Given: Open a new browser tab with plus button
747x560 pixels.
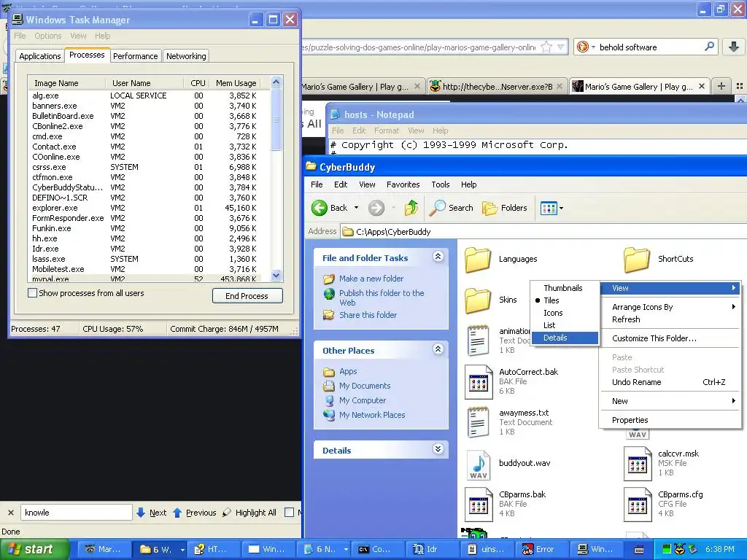Looking at the screenshot, I should (721, 86).
